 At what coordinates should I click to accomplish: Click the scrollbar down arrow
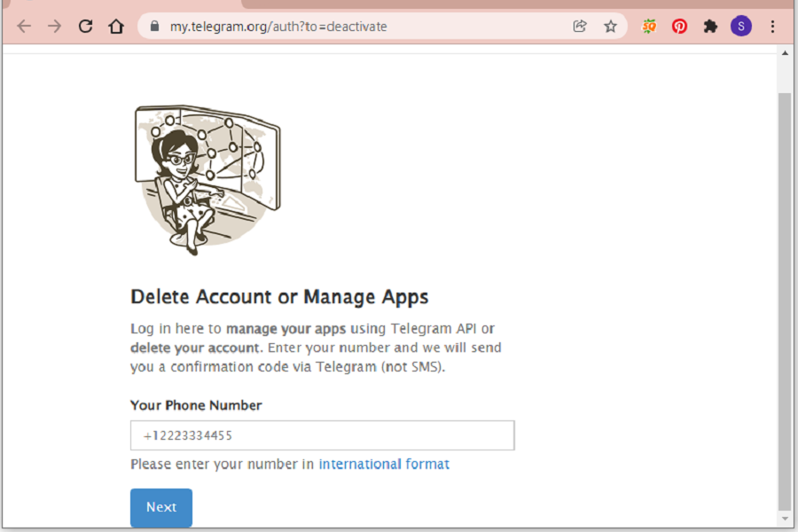click(784, 517)
